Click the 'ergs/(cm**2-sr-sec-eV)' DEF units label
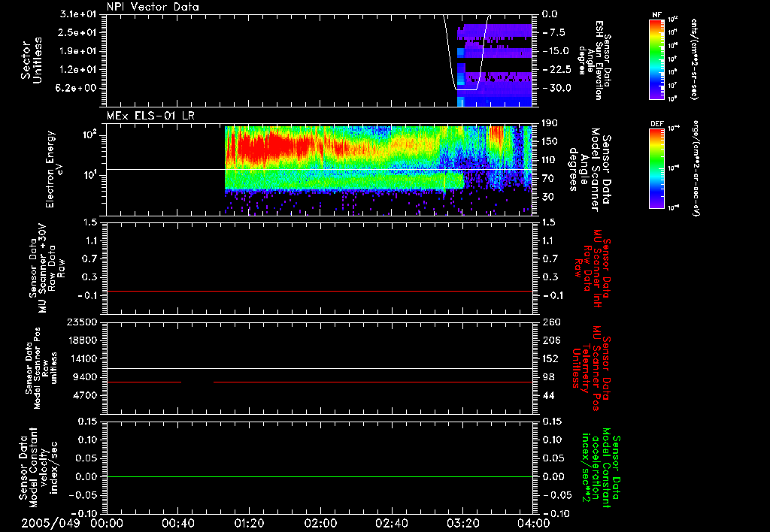Viewport: 770px width, 532px height. coord(696,168)
